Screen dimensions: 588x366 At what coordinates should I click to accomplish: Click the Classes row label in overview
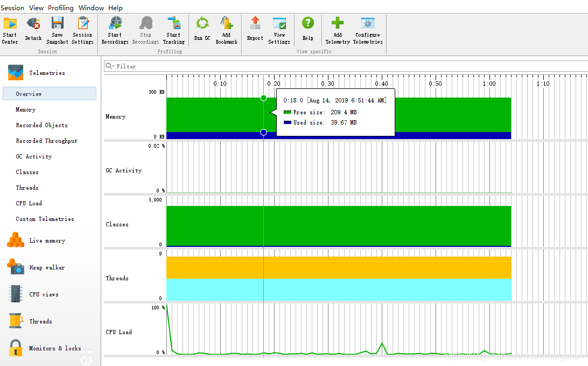(117, 224)
